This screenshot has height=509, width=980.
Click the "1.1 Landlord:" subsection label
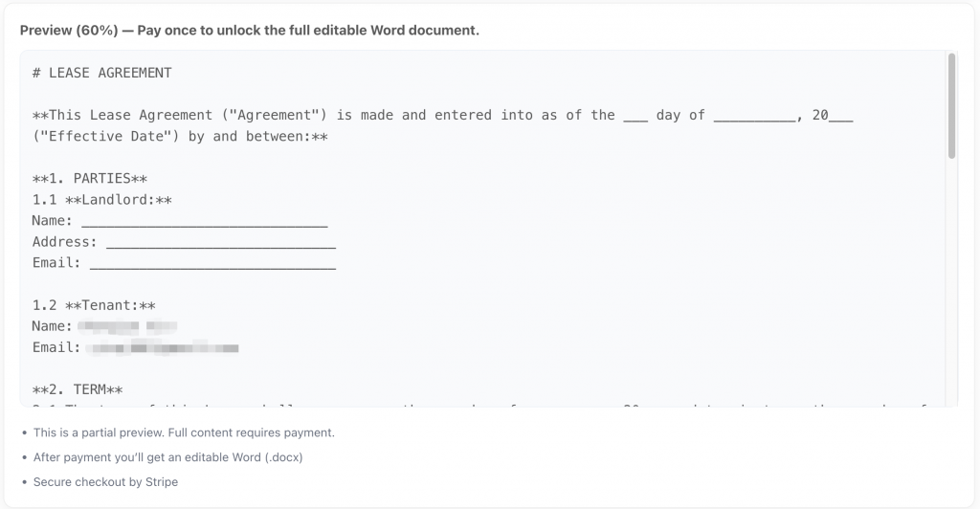[101, 200]
